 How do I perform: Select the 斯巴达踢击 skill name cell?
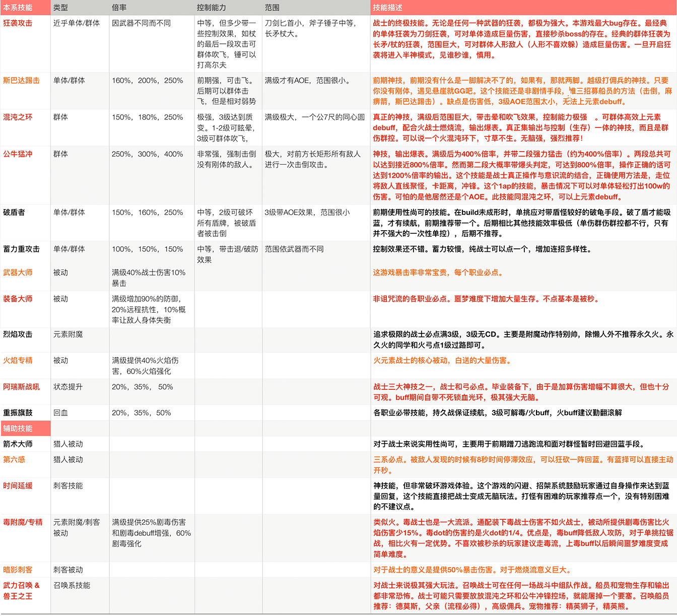coord(25,91)
